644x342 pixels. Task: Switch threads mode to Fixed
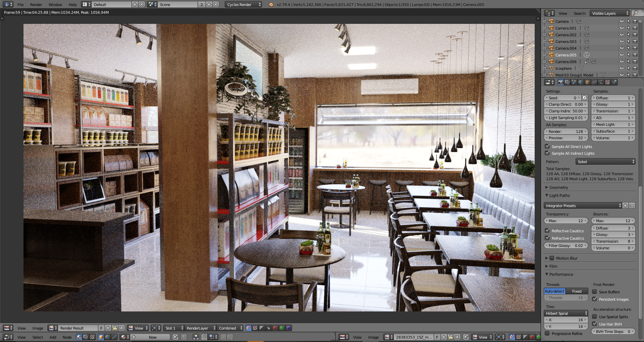click(577, 291)
